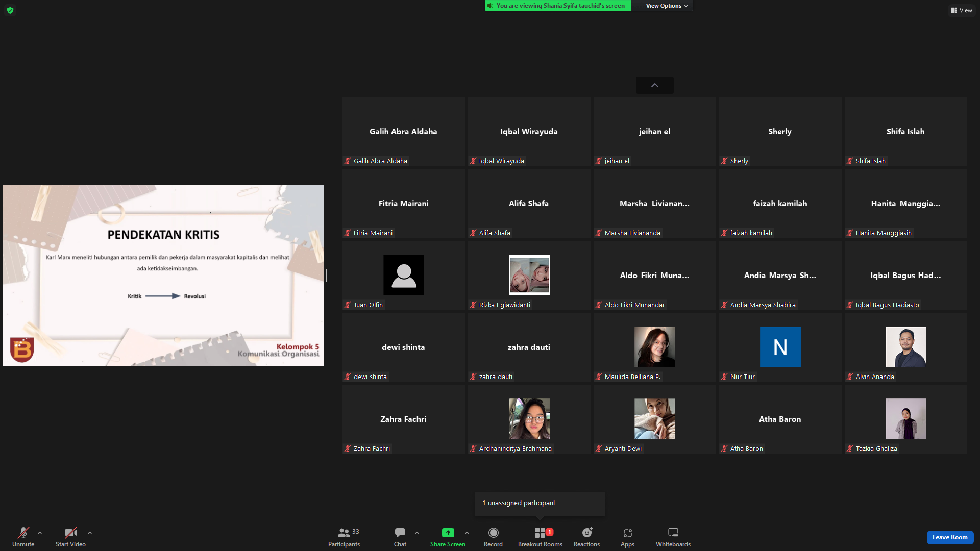The width and height of the screenshot is (980, 551).
Task: Select Iqbal Wirayuda's video tile
Action: tap(529, 132)
